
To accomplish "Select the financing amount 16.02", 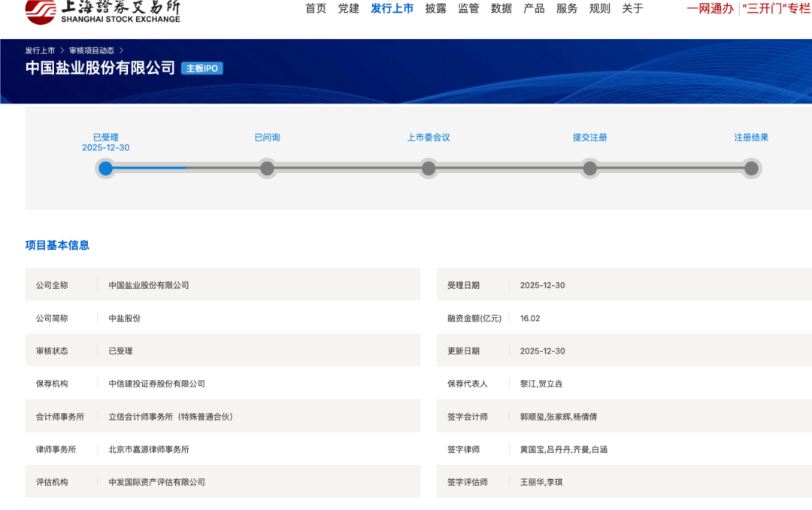I will pos(530,318).
